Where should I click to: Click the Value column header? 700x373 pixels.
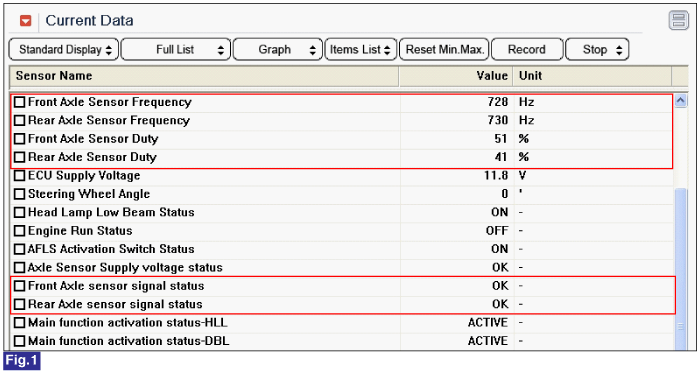coord(456,76)
